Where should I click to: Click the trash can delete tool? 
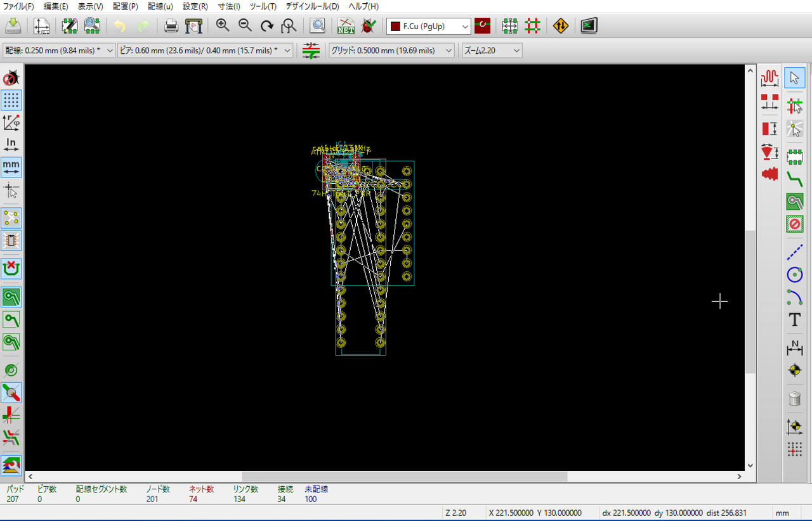[x=794, y=399]
